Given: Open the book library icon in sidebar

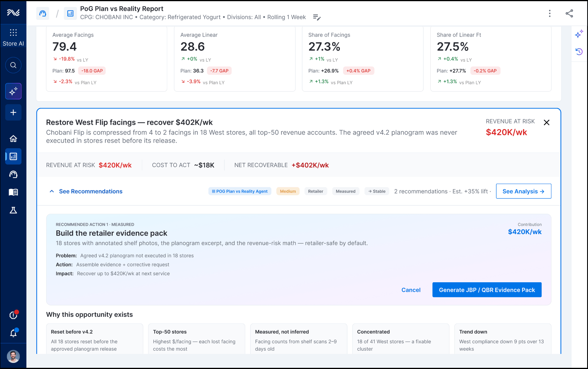Looking at the screenshot, I should (13, 192).
